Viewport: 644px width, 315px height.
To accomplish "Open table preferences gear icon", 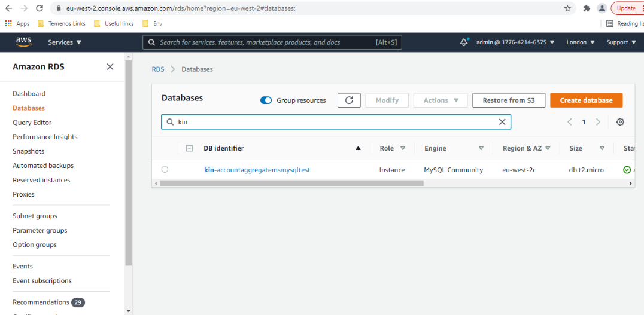I will (620, 122).
